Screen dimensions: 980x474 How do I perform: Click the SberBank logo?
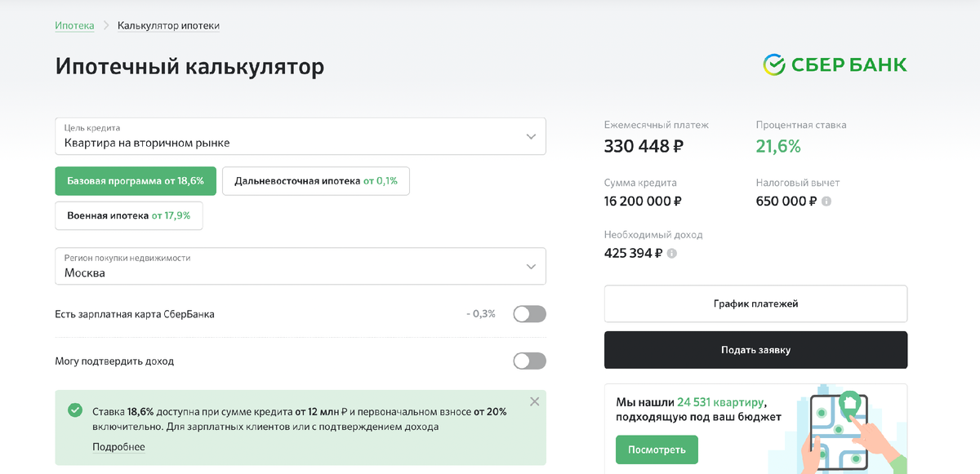click(x=835, y=65)
